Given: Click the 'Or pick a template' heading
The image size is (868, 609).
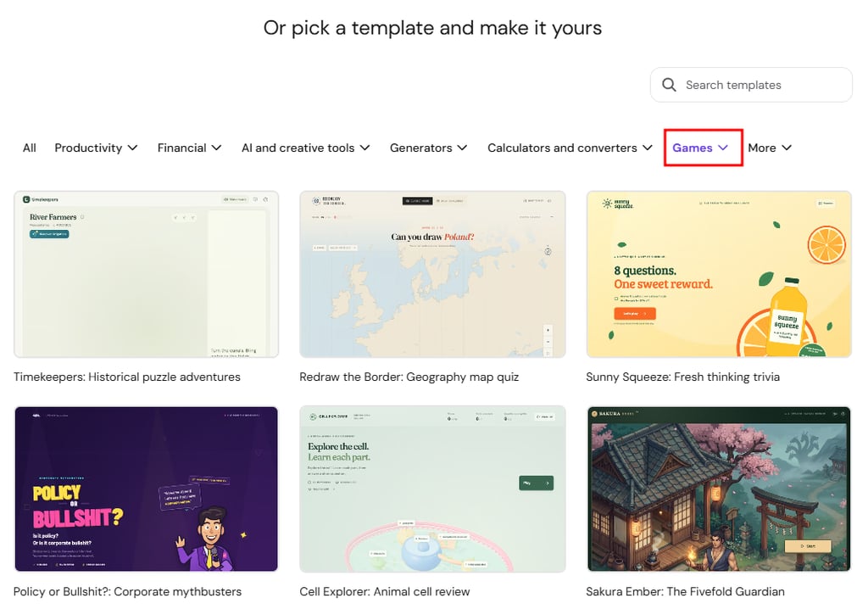Looking at the screenshot, I should [432, 28].
